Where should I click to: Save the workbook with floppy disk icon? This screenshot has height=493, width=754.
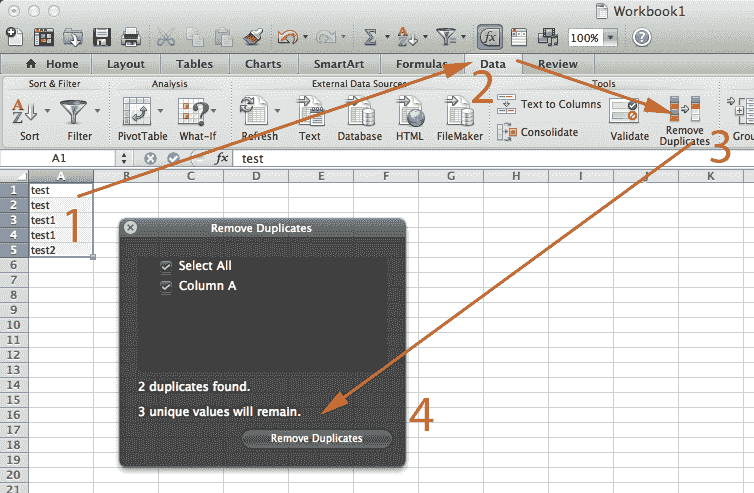(101, 37)
